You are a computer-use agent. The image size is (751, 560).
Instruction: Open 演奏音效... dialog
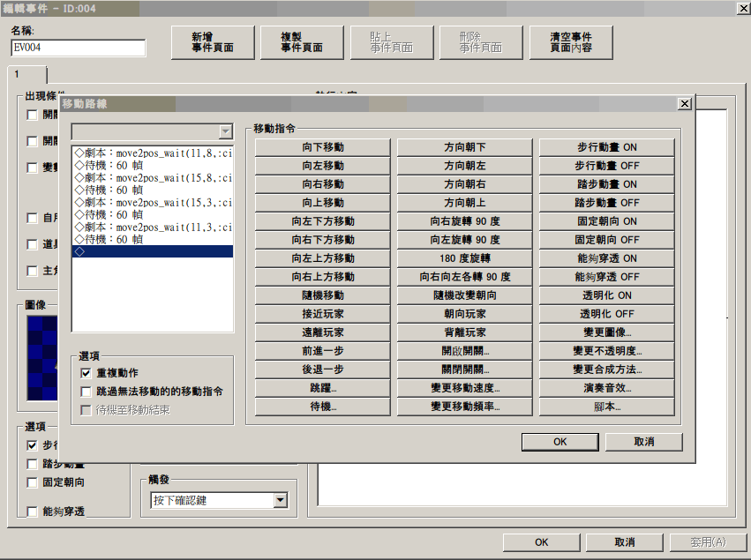[x=607, y=388]
